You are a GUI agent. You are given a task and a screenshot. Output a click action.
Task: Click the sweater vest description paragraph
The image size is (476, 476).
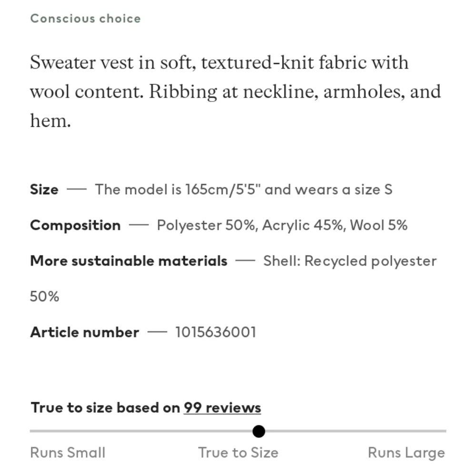[x=235, y=91]
